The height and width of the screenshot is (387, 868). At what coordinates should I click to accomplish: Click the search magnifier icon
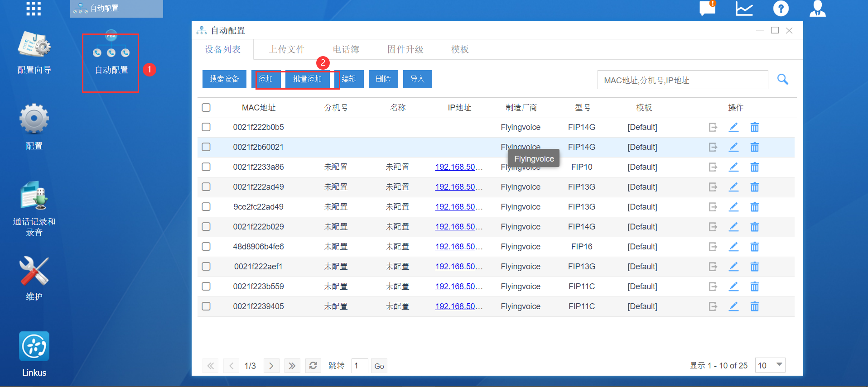tap(782, 80)
